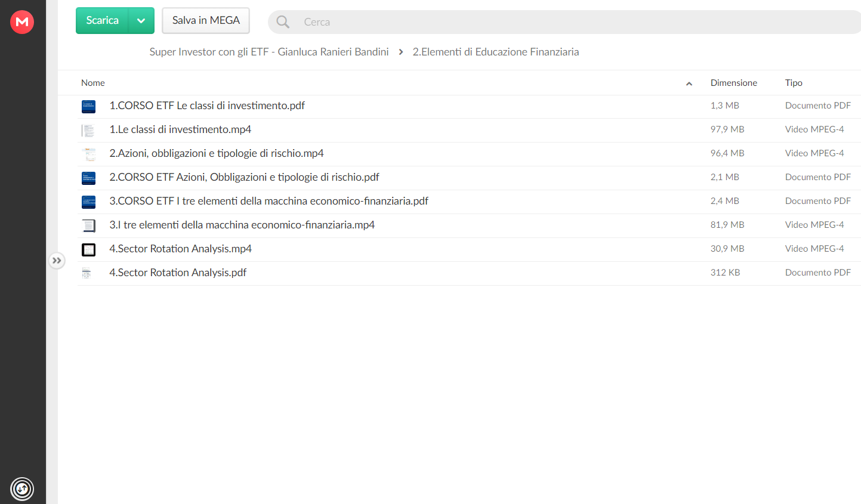Click the thumbnail icon of 2.Azioni, obbligazioni video

[88, 154]
